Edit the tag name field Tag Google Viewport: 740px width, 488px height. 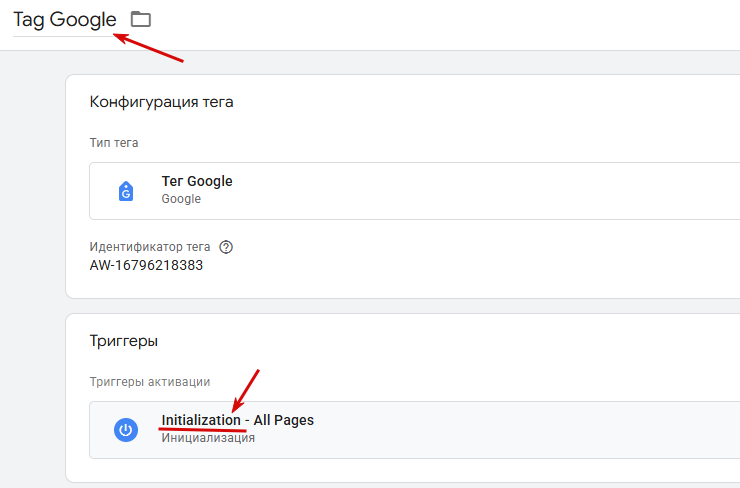[x=65, y=20]
